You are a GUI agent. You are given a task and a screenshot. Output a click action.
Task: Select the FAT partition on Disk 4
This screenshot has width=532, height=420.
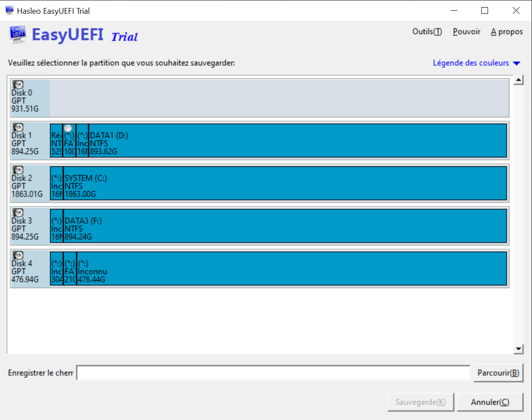point(70,268)
